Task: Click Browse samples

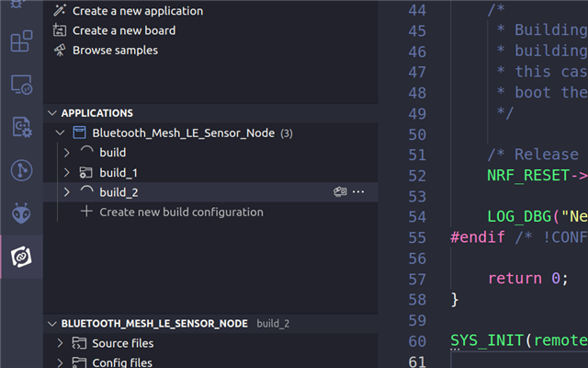Action: (115, 51)
